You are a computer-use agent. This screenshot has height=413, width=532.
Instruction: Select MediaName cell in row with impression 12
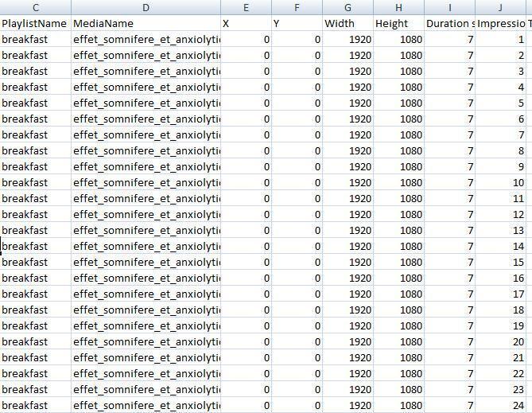pos(146,214)
